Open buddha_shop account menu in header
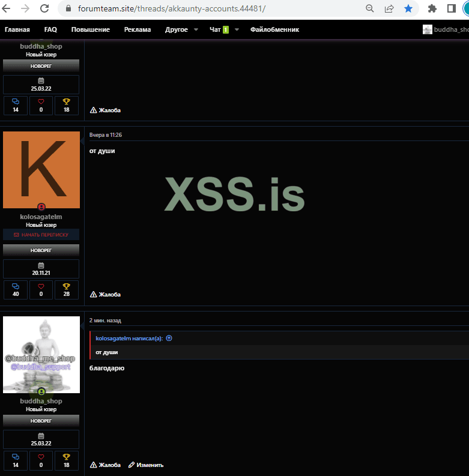 446,29
